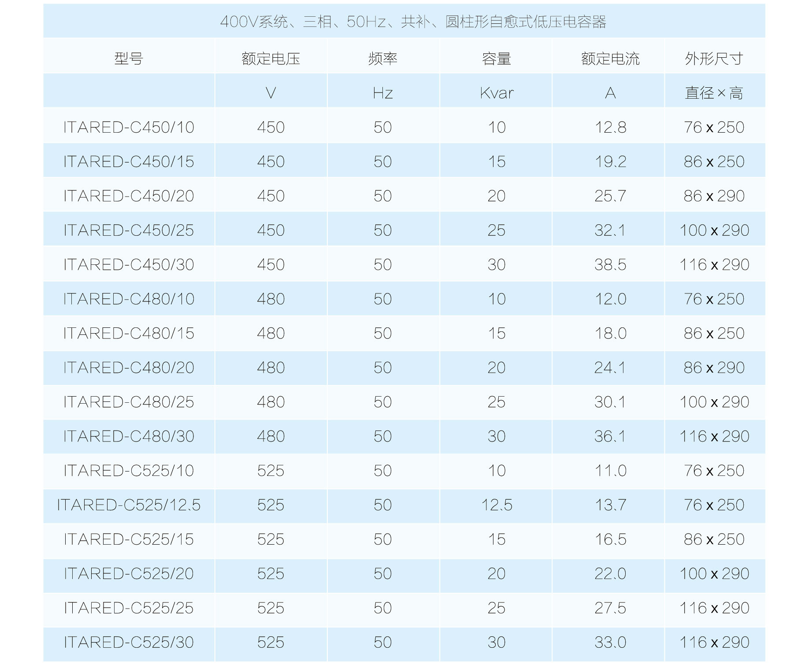Click the rated current value 12.8
Image resolution: width=812 pixels, height=672 pixels.
click(x=610, y=127)
